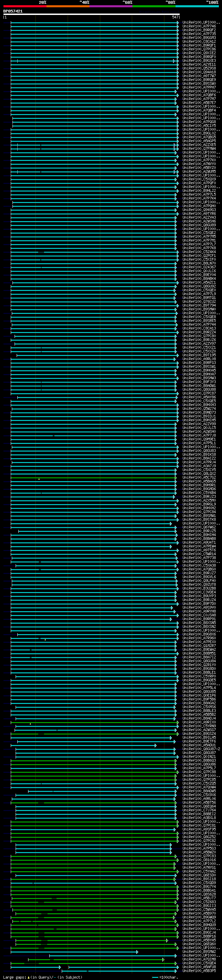Select hit label UniRef100_C5Y6B4
The width and height of the screenshot is (222, 980).
(199, 493)
